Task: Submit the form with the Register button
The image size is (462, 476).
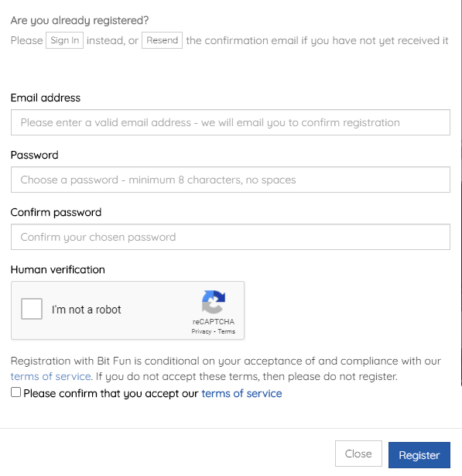Action: coord(419,455)
